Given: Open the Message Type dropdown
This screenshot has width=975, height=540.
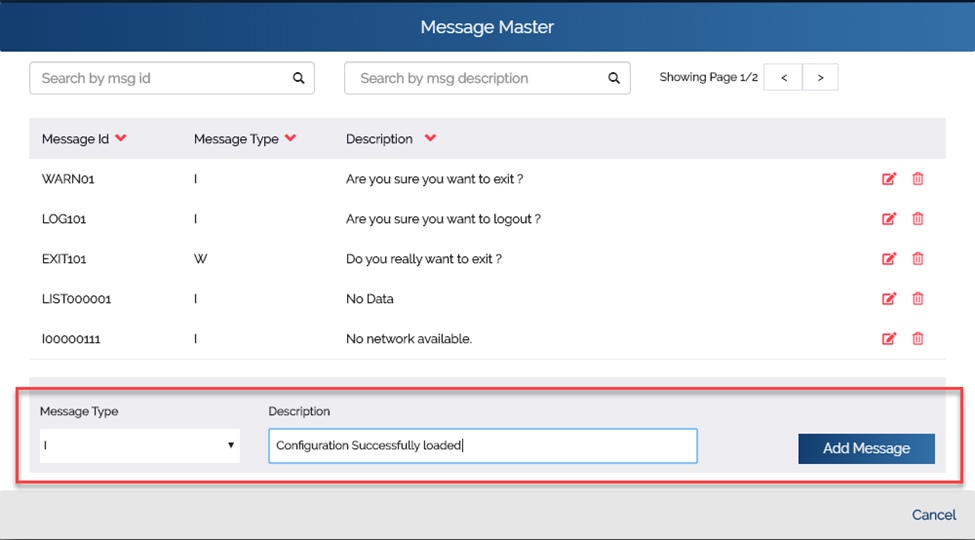Looking at the screenshot, I should coord(139,445).
